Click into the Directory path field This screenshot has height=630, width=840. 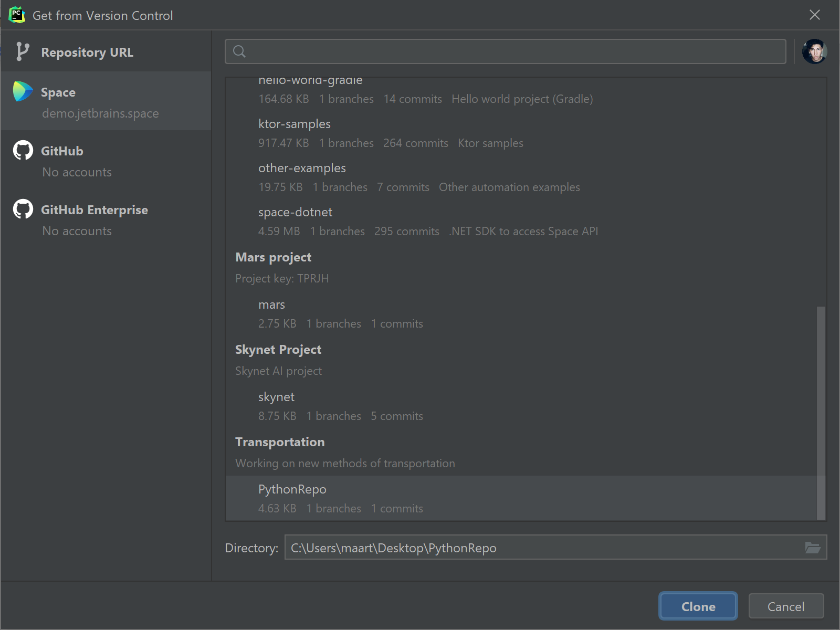(x=541, y=548)
